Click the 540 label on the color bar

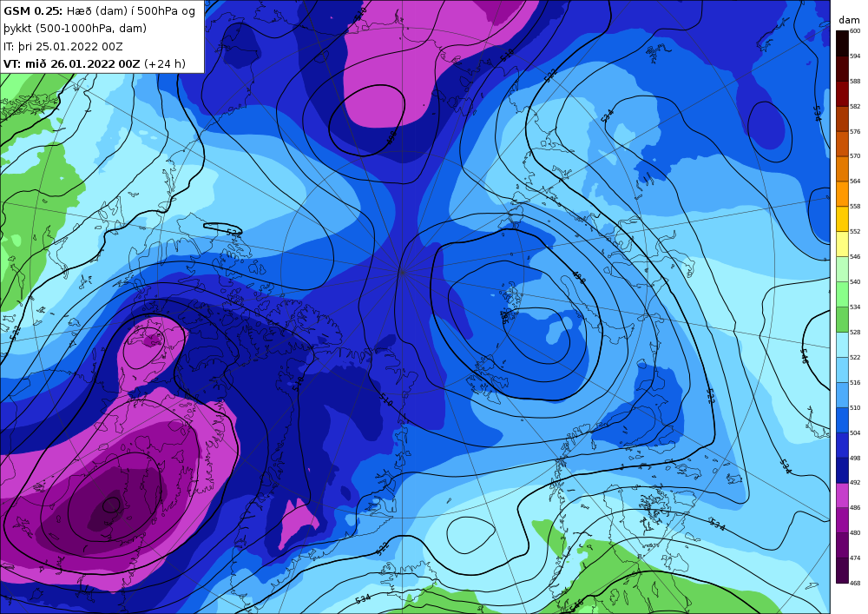pos(855,281)
